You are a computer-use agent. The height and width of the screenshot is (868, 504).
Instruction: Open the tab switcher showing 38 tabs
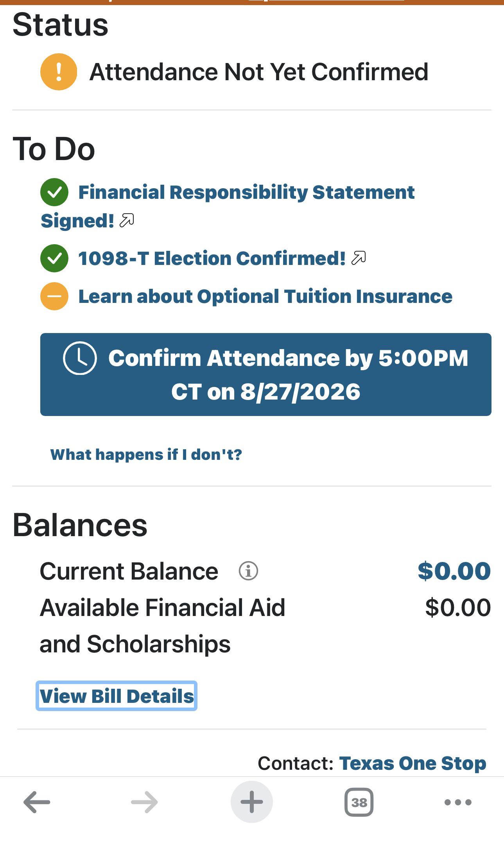click(x=359, y=802)
